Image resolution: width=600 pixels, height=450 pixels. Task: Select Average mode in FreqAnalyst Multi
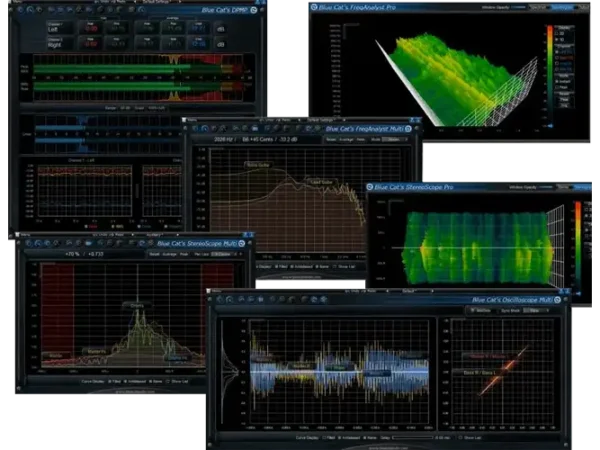tap(346, 140)
